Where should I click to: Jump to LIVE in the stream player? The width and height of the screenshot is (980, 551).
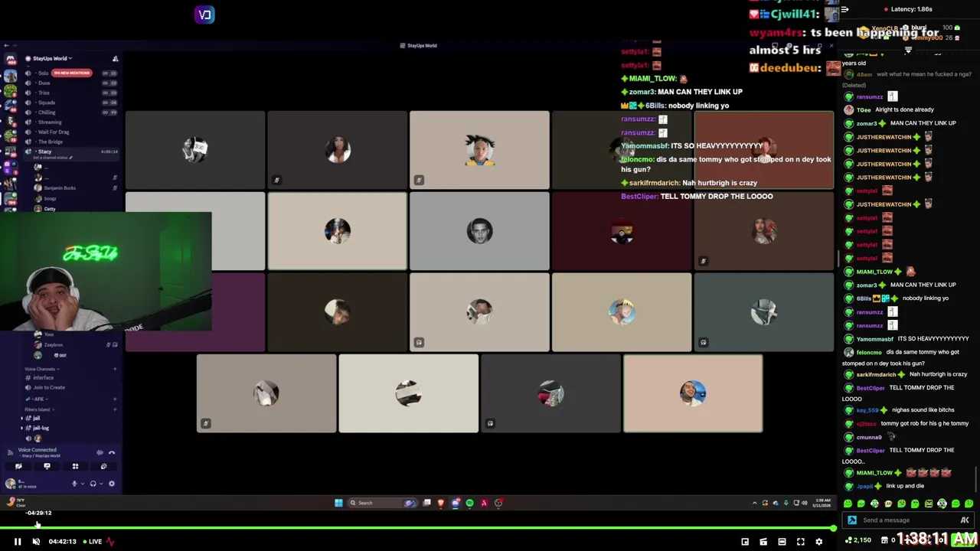[x=92, y=542]
